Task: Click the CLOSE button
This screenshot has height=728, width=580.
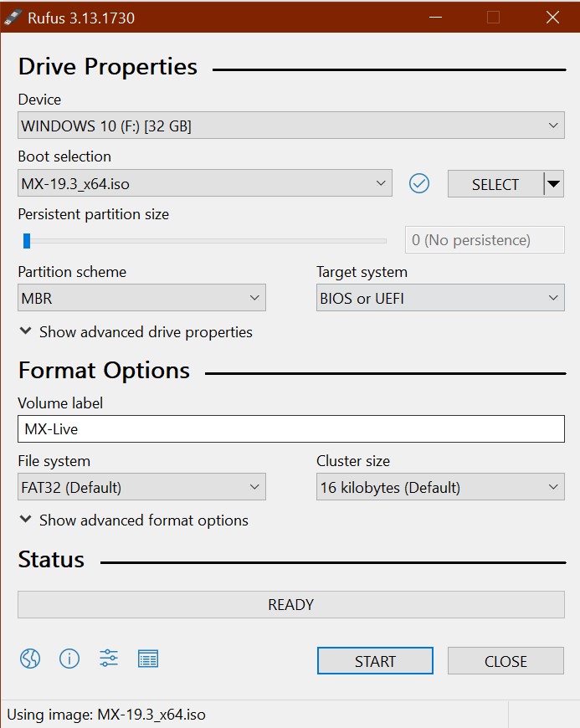Action: click(506, 661)
